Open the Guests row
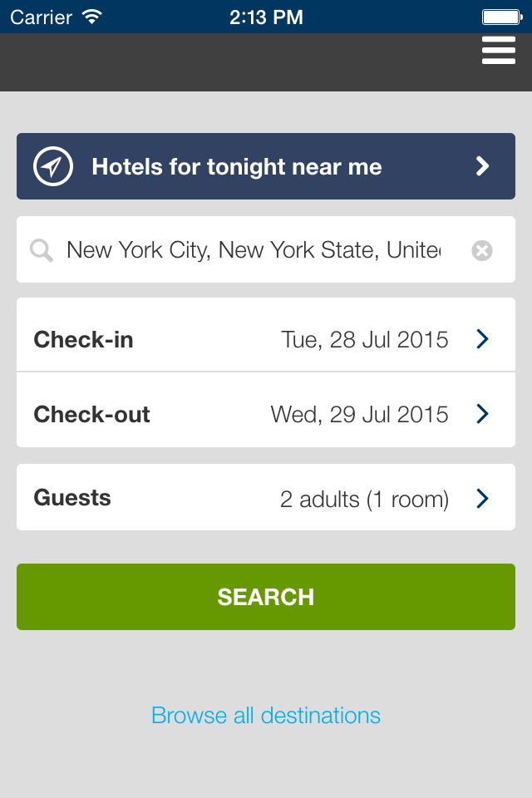 tap(266, 497)
